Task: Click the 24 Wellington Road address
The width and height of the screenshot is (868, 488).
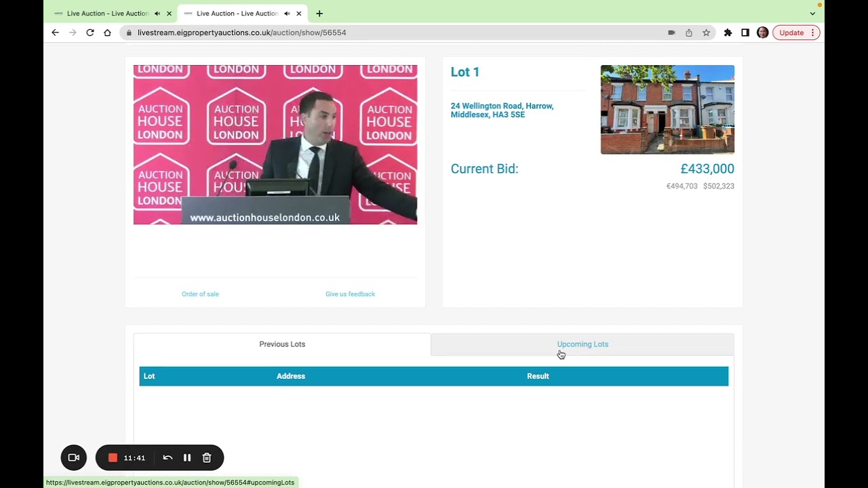Action: 502,110
